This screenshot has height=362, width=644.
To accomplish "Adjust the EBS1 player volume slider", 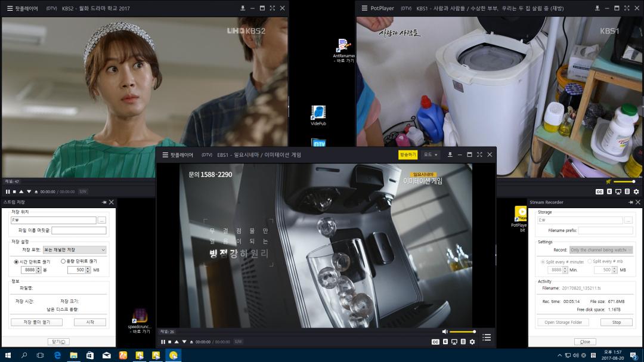I will coord(462,332).
